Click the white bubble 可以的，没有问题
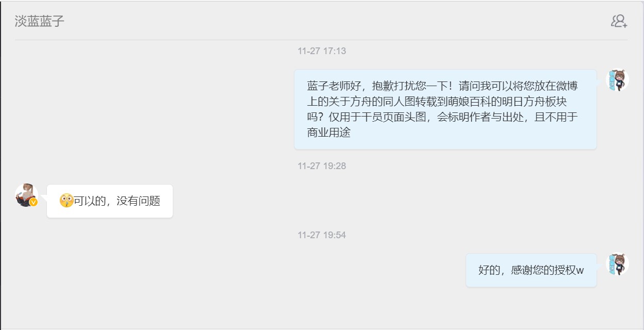The width and height of the screenshot is (644, 330). [110, 201]
